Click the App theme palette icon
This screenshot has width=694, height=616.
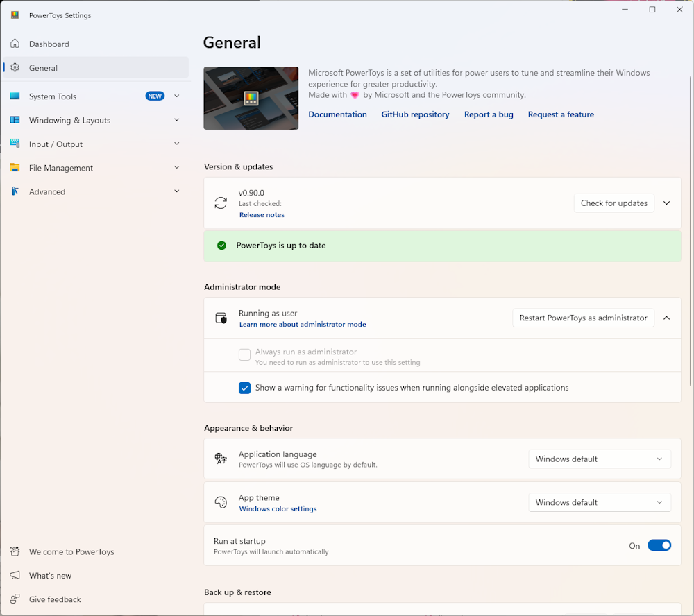click(x=221, y=502)
